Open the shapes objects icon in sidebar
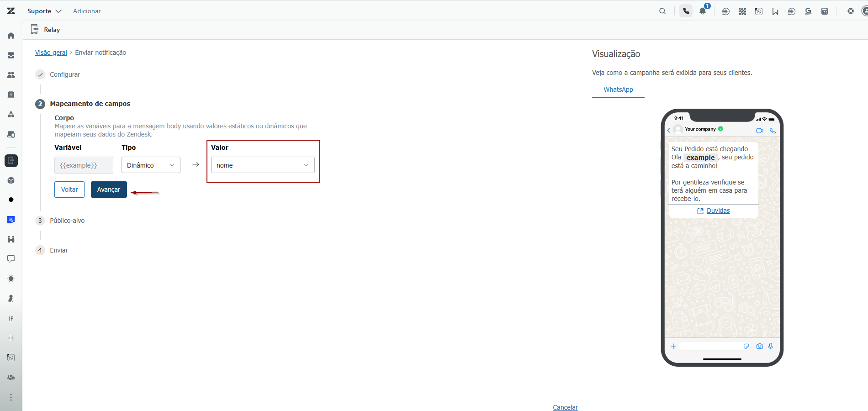This screenshot has width=868, height=411. coord(11,114)
